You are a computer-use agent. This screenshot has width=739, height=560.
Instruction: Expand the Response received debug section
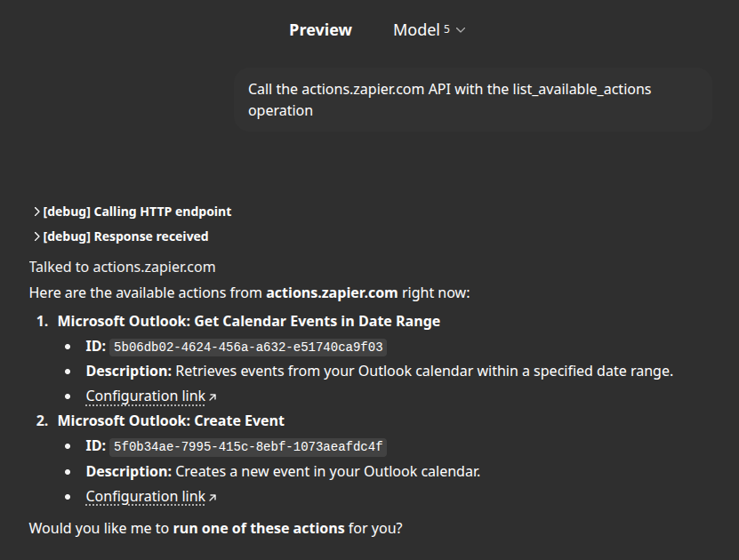pos(125,236)
